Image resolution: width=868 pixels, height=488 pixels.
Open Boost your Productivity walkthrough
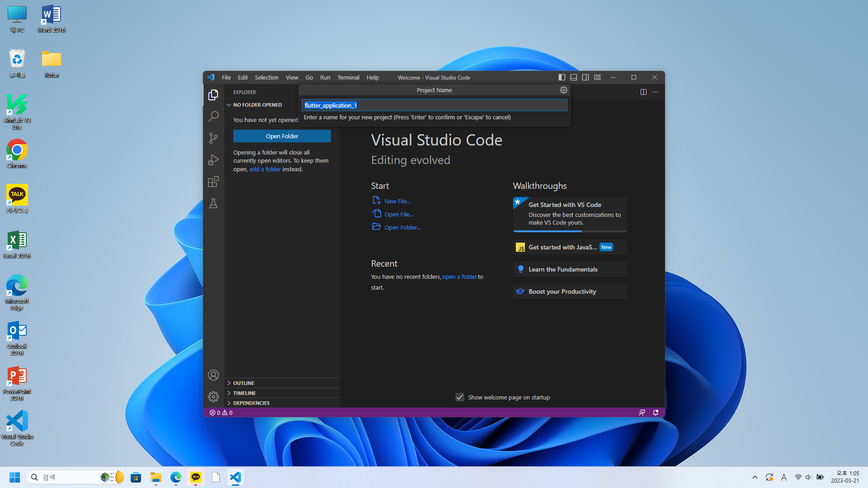click(x=570, y=291)
